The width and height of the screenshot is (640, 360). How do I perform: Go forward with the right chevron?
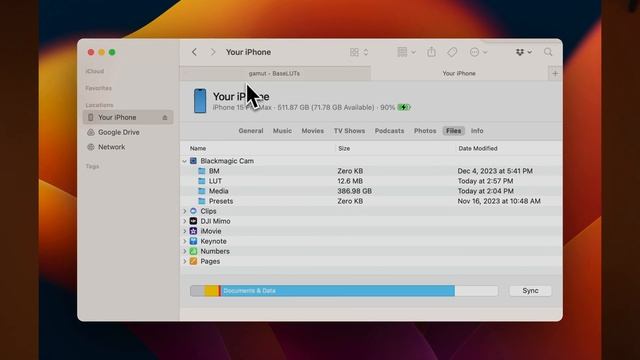pyautogui.click(x=213, y=52)
